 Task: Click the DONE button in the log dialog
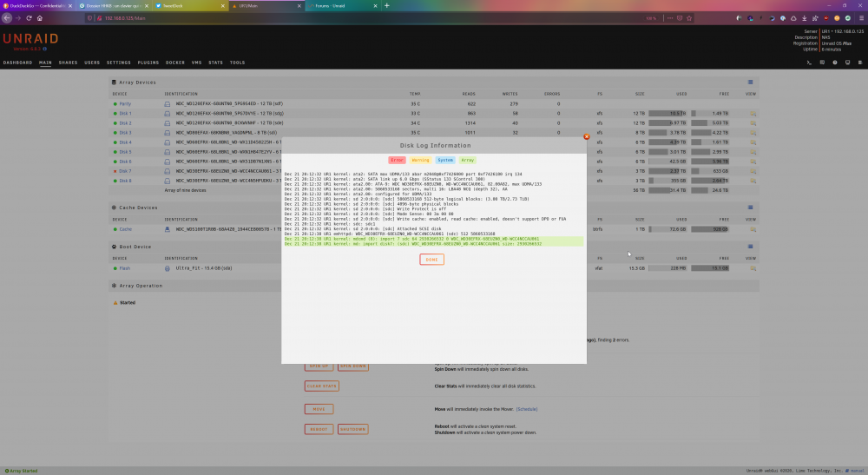point(431,259)
